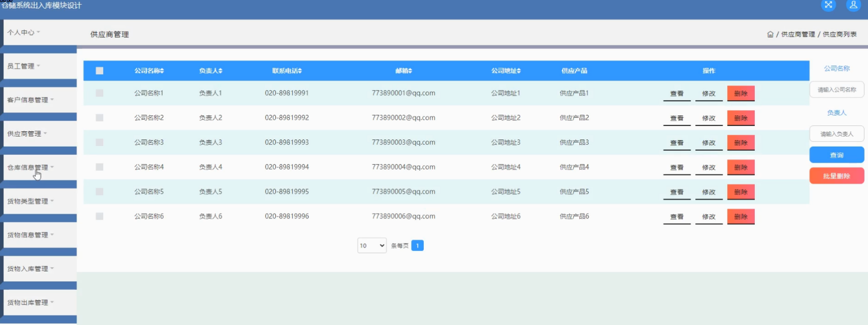Click the home icon in breadcrumb

click(x=770, y=35)
